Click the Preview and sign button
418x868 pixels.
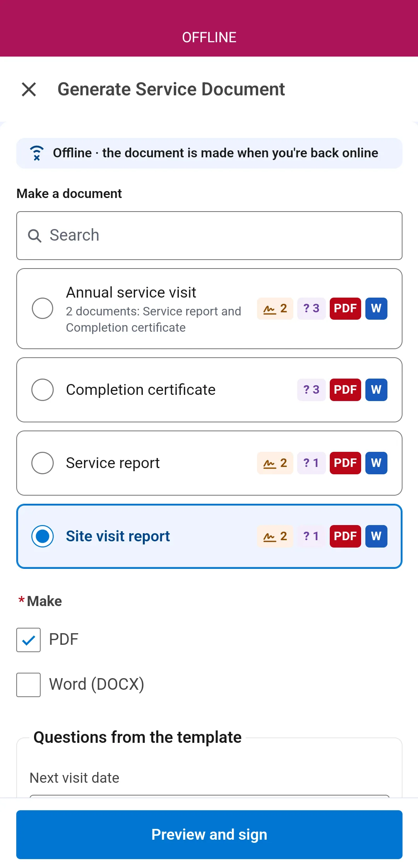pyautogui.click(x=209, y=834)
